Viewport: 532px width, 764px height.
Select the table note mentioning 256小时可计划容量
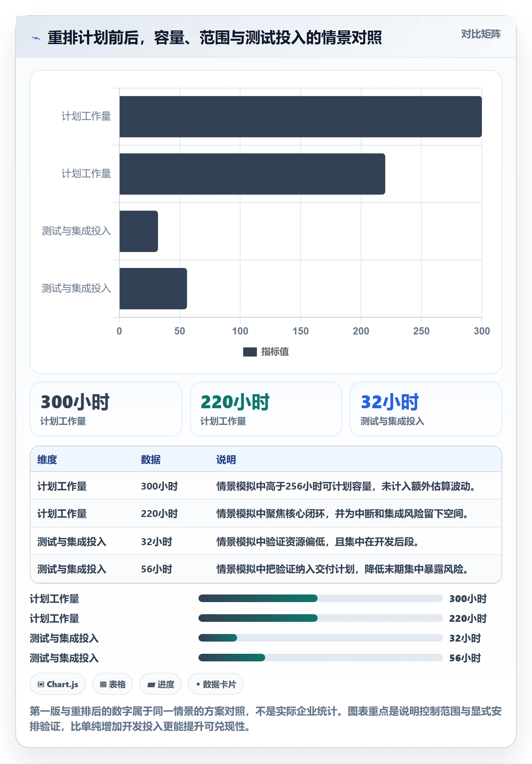click(346, 486)
